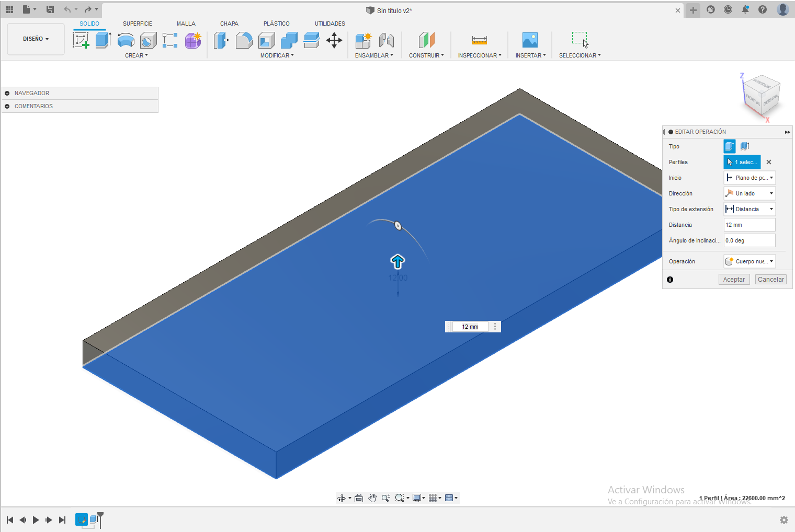This screenshot has height=532, width=795.
Task: Open the notifications bell
Action: coord(745,9)
